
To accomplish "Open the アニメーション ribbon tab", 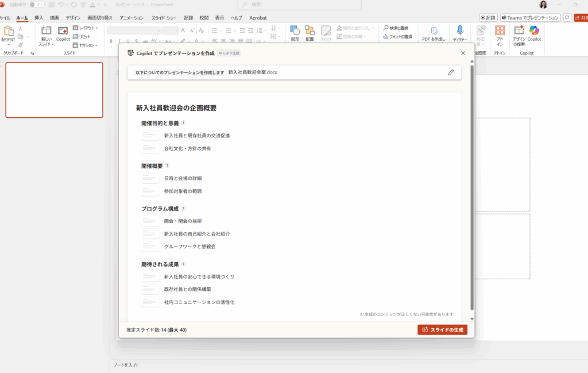I will [131, 18].
